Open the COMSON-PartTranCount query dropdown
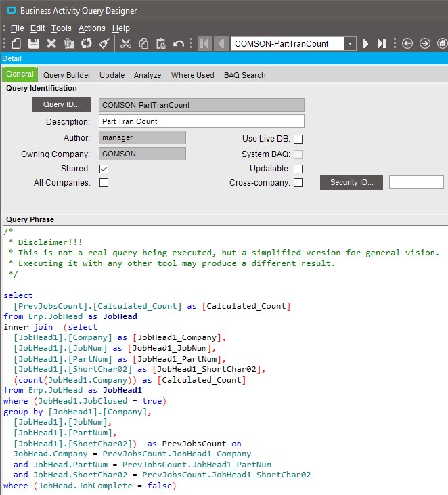This screenshot has width=448, height=495. [350, 43]
